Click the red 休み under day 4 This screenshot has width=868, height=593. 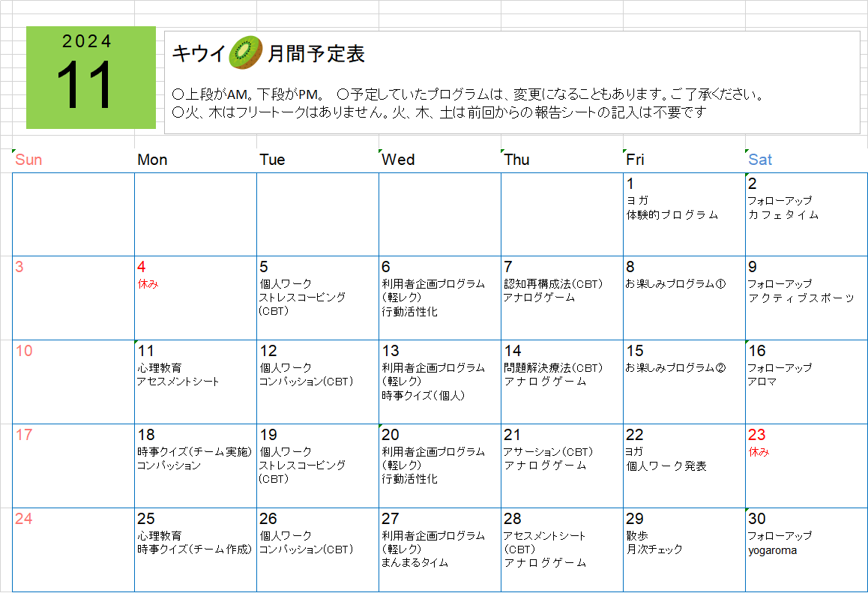click(x=148, y=284)
